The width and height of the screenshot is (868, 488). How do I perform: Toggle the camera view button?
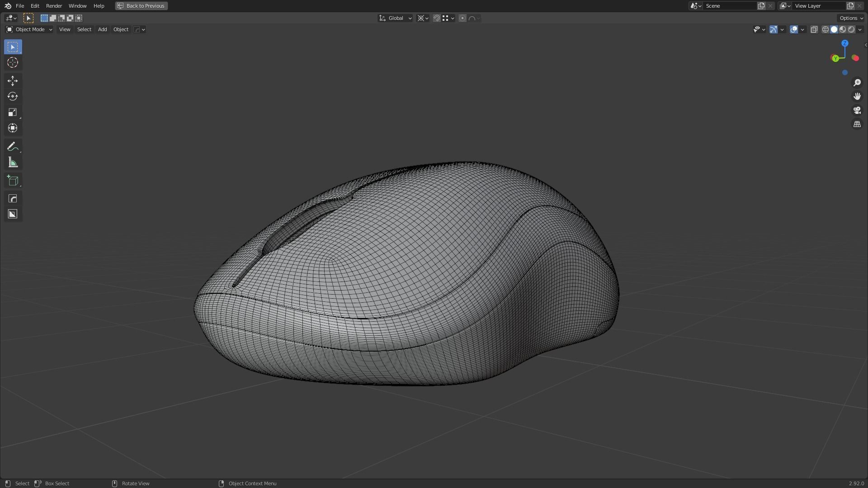point(857,110)
